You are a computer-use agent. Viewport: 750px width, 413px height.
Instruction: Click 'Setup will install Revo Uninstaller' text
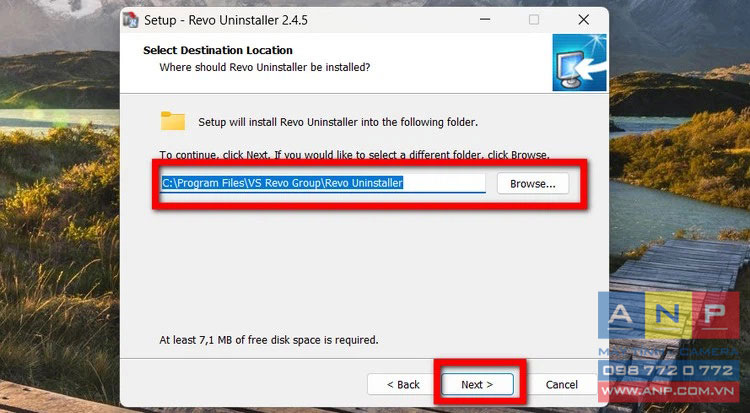point(338,122)
